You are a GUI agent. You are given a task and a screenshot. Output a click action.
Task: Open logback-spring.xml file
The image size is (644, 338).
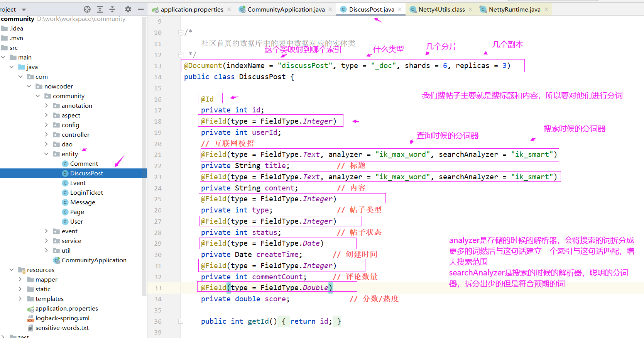58,318
